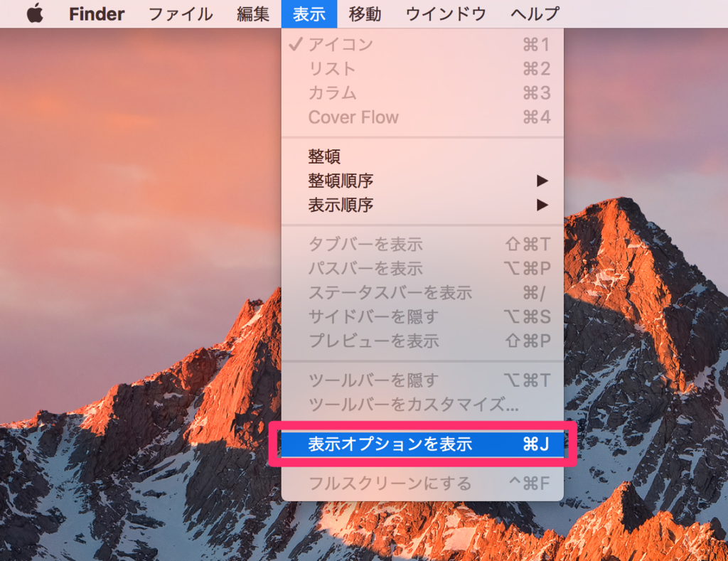Viewport: 728px width, 561px height.
Task: Close the open 表示 menu
Action: tap(309, 14)
